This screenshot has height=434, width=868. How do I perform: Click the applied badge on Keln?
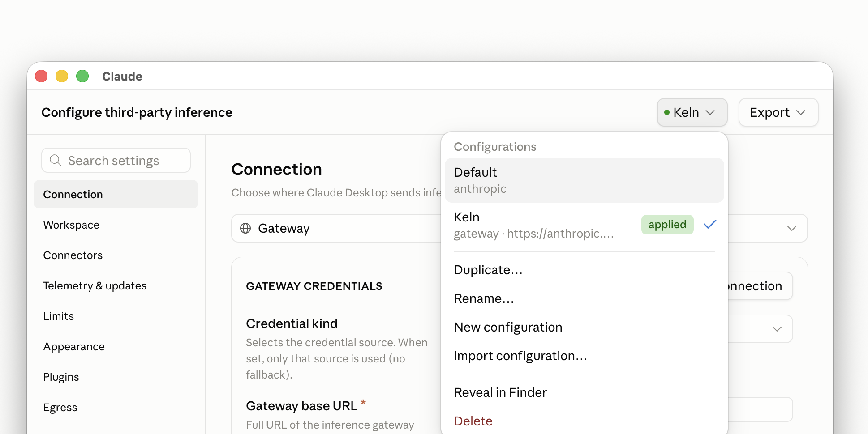click(x=667, y=225)
